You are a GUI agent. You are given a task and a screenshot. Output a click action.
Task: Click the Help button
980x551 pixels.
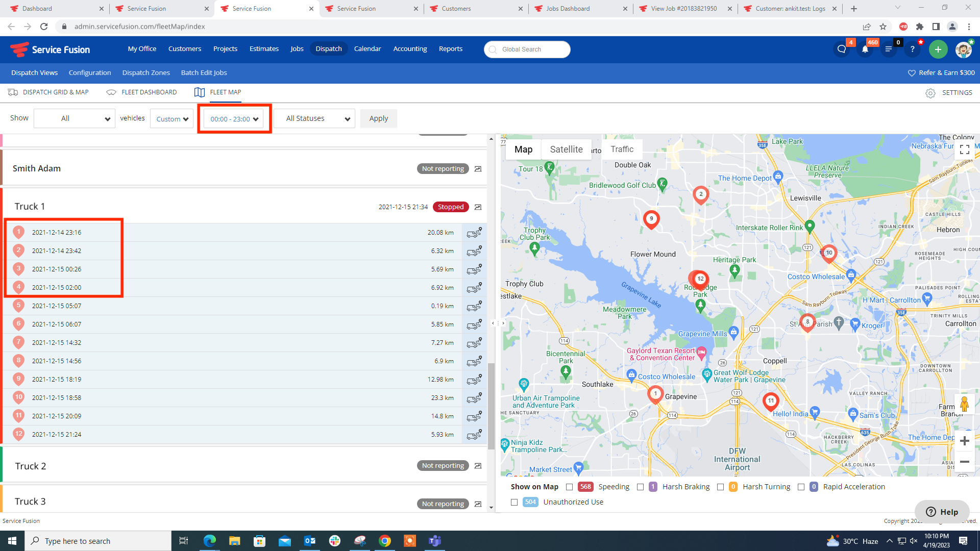942,512
